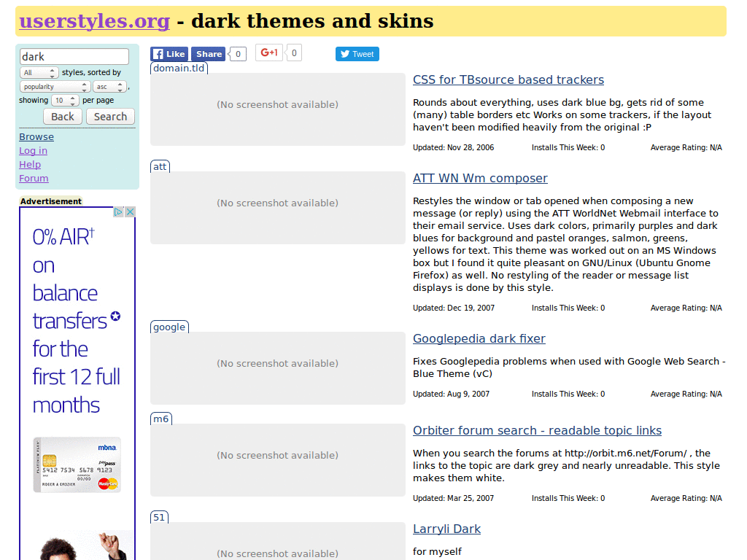Click the Google +1 count '0'
This screenshot has height=560, width=747.
pyautogui.click(x=294, y=52)
